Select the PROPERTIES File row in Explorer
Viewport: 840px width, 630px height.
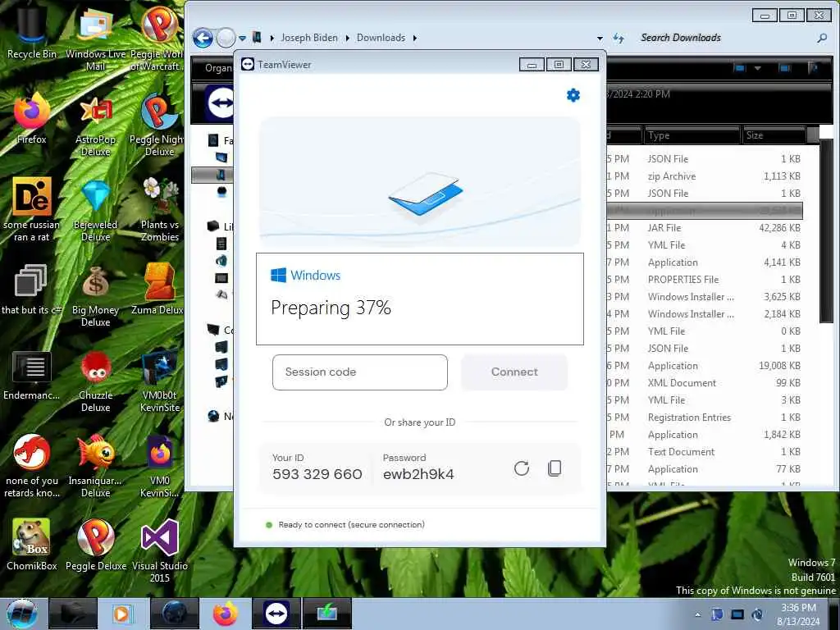click(705, 280)
